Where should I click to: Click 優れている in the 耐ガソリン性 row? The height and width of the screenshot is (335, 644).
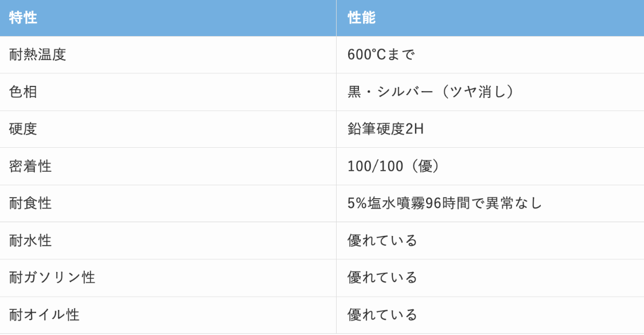point(383,278)
